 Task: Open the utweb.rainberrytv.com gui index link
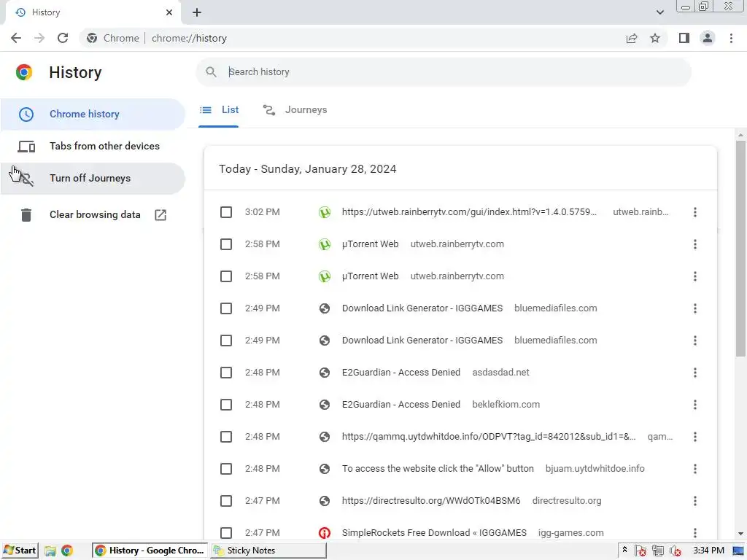tap(469, 212)
